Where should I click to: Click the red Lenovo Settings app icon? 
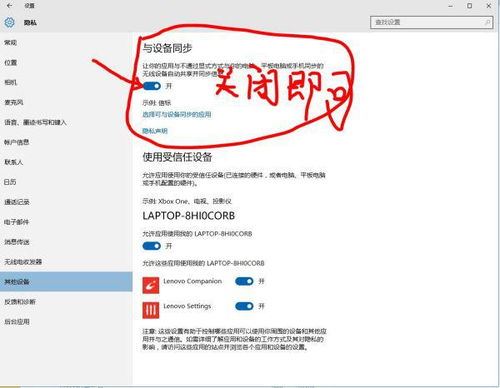click(151, 310)
